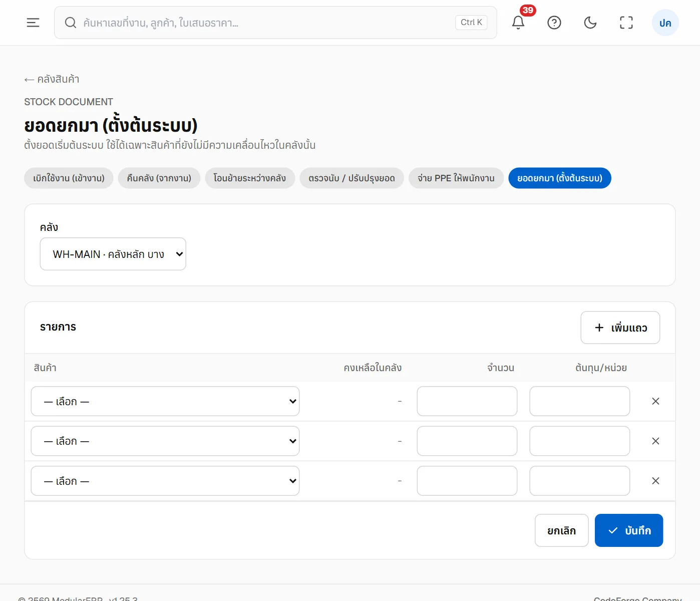Viewport: 700px width, 601px height.
Task: Remove the first item row
Action: [x=655, y=401]
